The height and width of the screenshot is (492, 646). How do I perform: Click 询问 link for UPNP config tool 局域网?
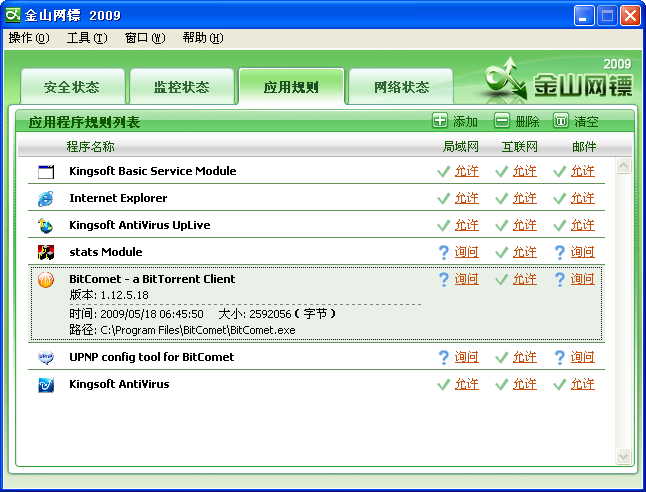tap(467, 357)
